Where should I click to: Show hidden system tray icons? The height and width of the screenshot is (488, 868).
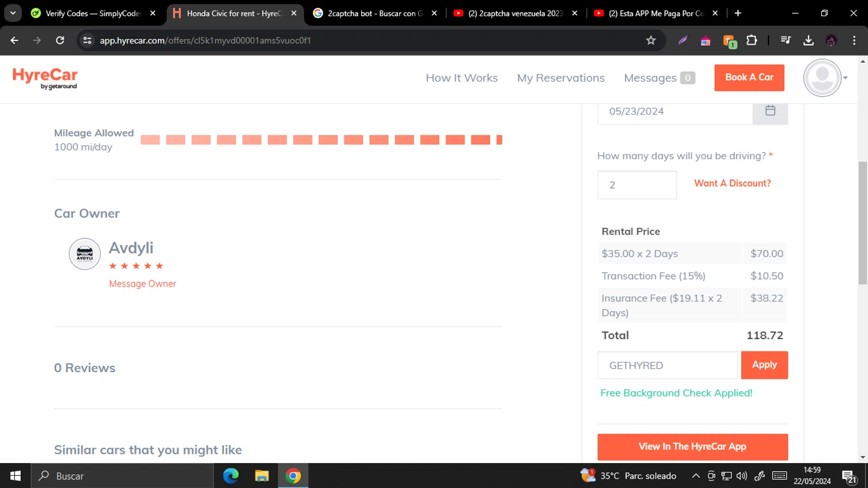696,476
